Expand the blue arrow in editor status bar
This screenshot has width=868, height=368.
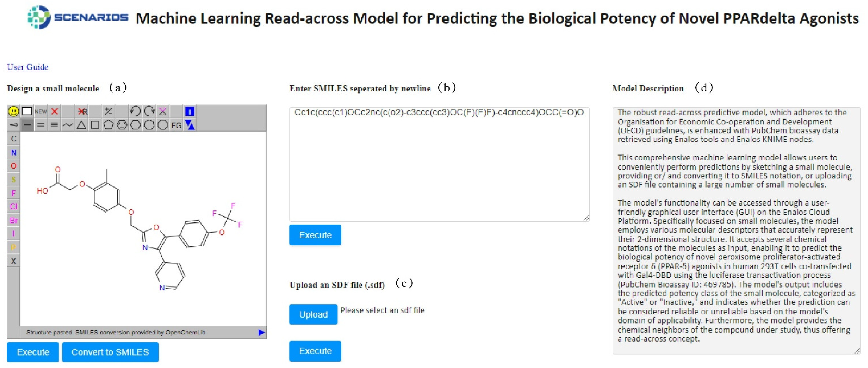[x=261, y=333]
